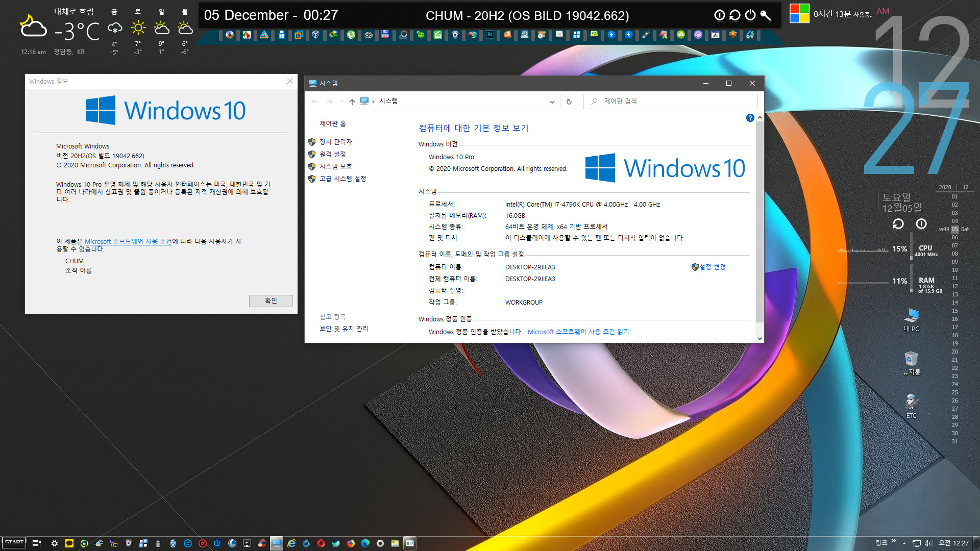Open license terms link in Windows 정보 dialog
This screenshot has width=980, height=551.
point(128,241)
